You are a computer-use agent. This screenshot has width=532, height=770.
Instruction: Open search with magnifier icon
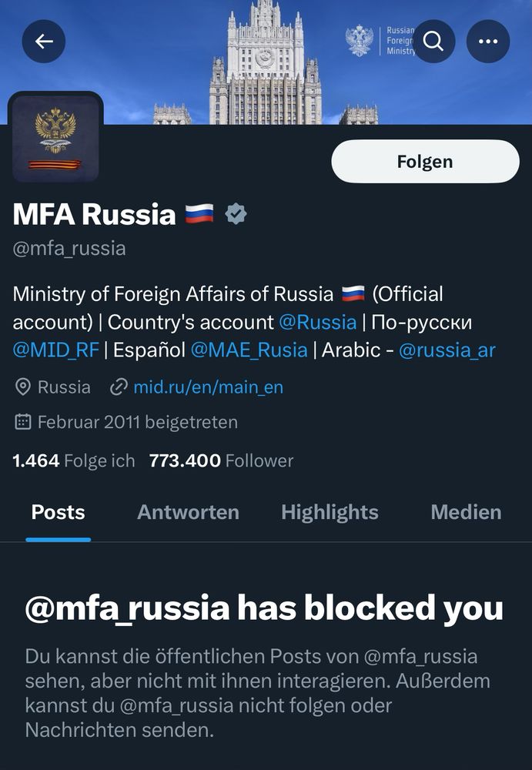coord(433,42)
